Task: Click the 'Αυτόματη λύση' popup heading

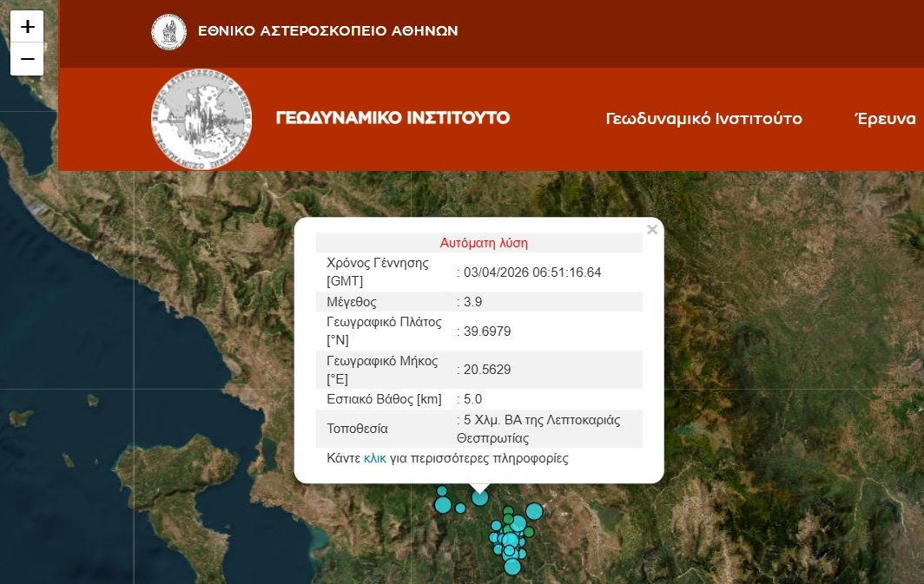Action: pos(484,243)
